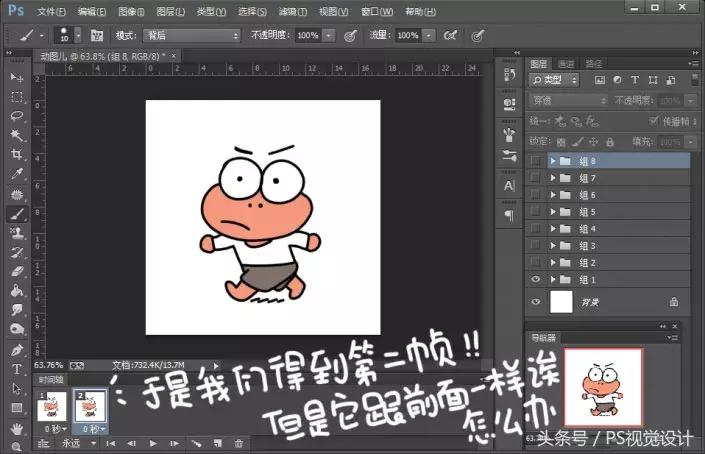This screenshot has width=705, height=454.
Task: Click tablet pressure for opacity icon
Action: (x=351, y=36)
